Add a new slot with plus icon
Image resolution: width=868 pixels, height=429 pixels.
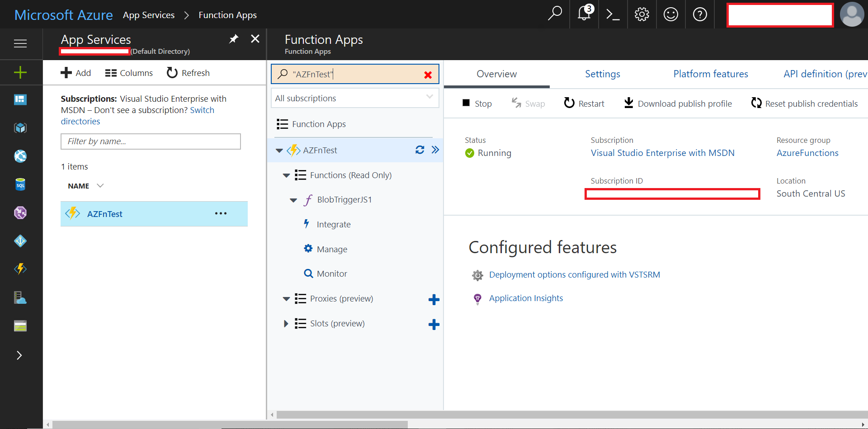(x=434, y=325)
